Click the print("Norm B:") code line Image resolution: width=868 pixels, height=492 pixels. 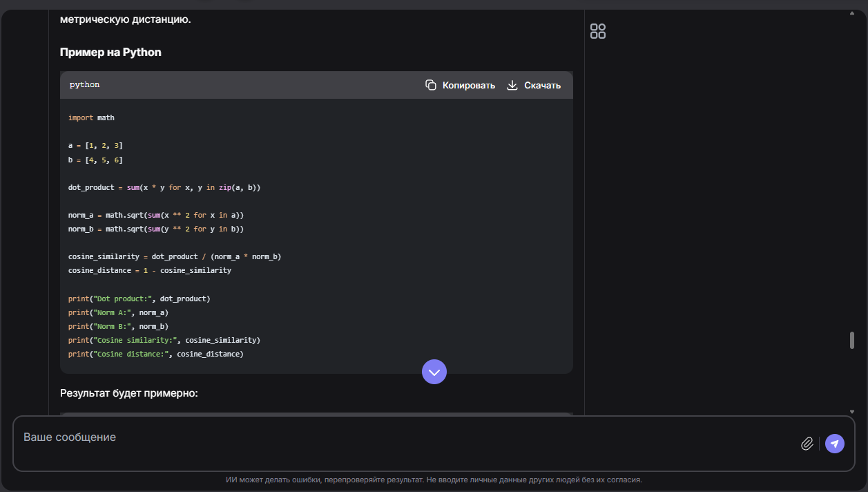[119, 326]
